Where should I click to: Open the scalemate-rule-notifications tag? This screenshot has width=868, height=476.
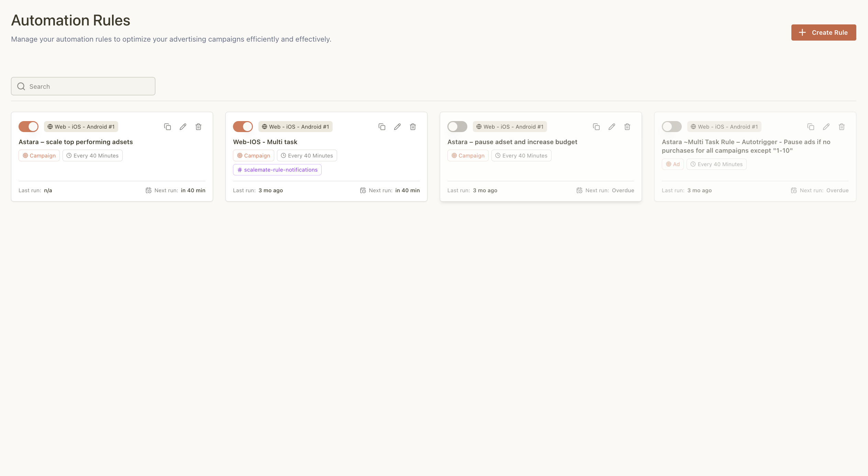coord(277,169)
